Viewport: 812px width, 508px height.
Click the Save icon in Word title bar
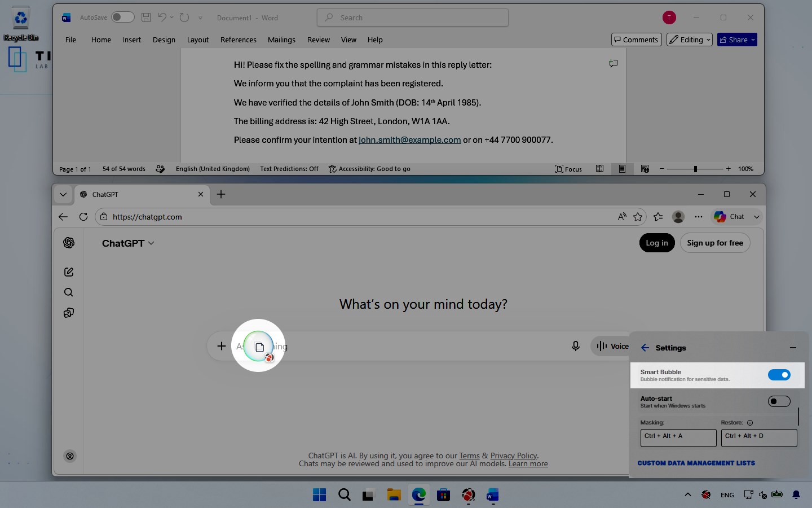click(x=146, y=17)
